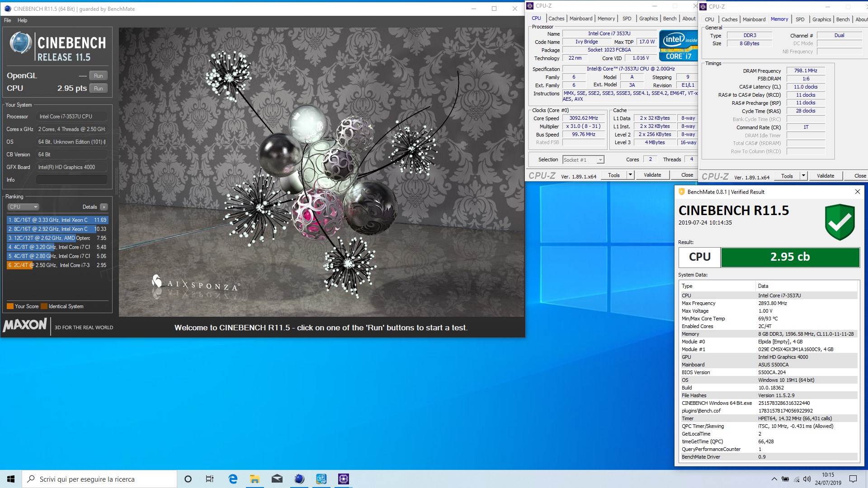Click the BenchMate green shield checkmark
Screen dimensions: 868x488
[840, 222]
